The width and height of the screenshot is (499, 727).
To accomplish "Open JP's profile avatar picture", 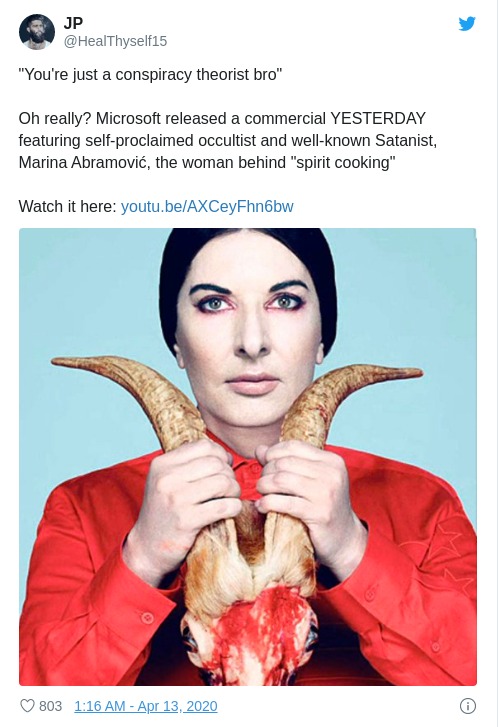I will tap(37, 32).
